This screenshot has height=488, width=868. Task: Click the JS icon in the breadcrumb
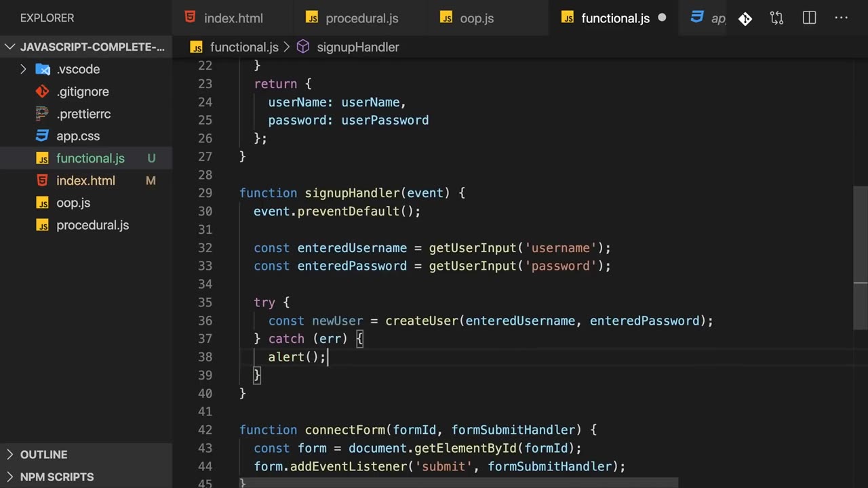[196, 47]
